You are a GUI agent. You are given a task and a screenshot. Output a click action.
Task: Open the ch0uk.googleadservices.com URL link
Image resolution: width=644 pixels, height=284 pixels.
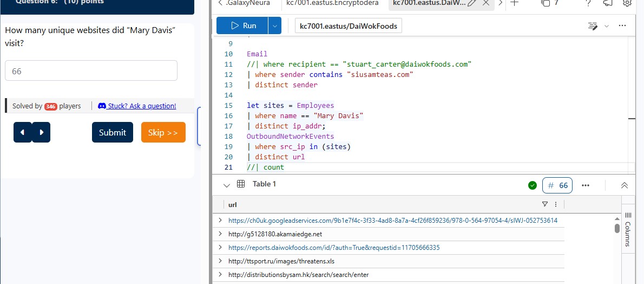[393, 221]
